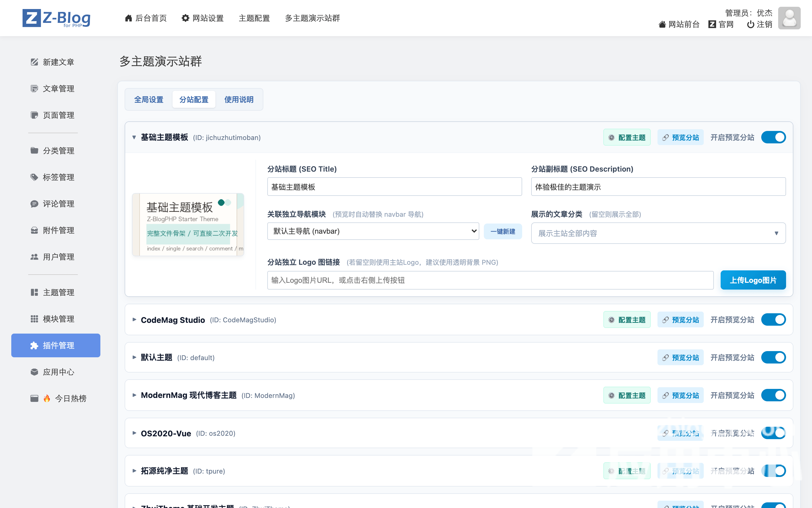
Task: Open 模块管理 grid item
Action: point(56,319)
